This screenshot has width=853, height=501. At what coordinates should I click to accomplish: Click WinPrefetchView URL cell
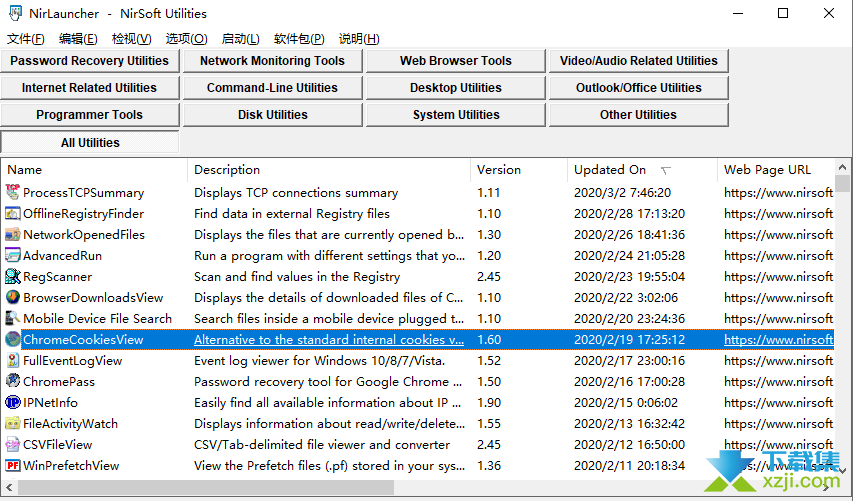click(778, 466)
